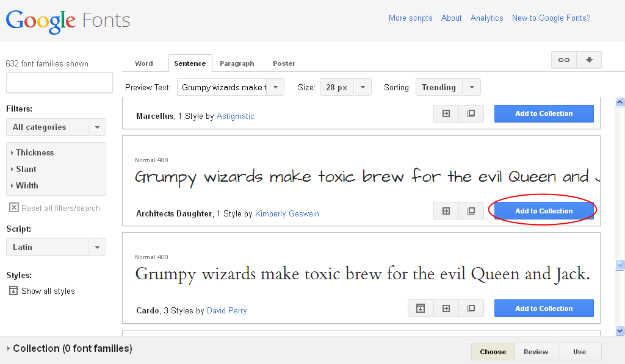
Task: Click the Google Fonts logo
Action: pos(68,20)
